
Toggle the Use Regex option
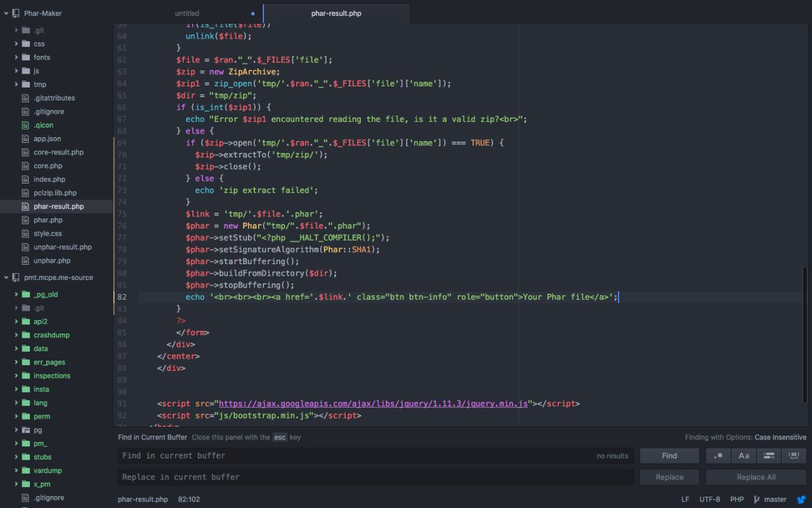[718, 456]
